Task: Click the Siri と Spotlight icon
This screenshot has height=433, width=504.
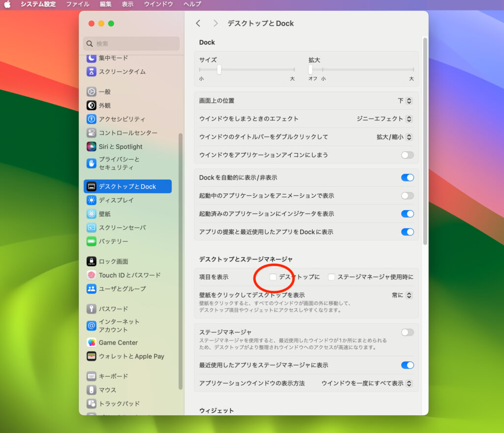Action: (91, 146)
